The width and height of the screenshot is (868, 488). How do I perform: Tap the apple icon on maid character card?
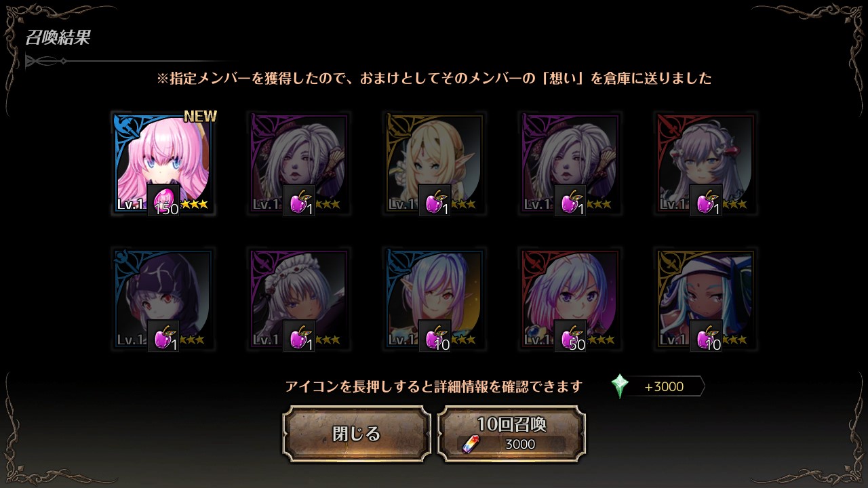299,335
